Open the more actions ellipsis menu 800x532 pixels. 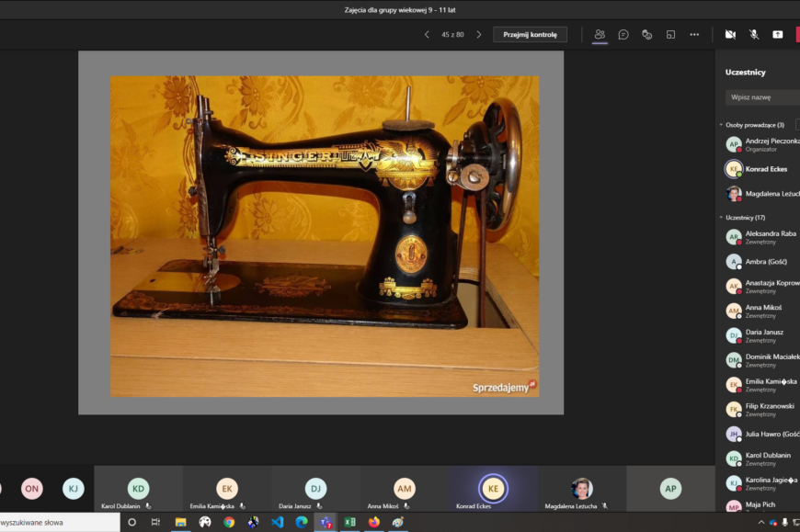pyautogui.click(x=694, y=35)
